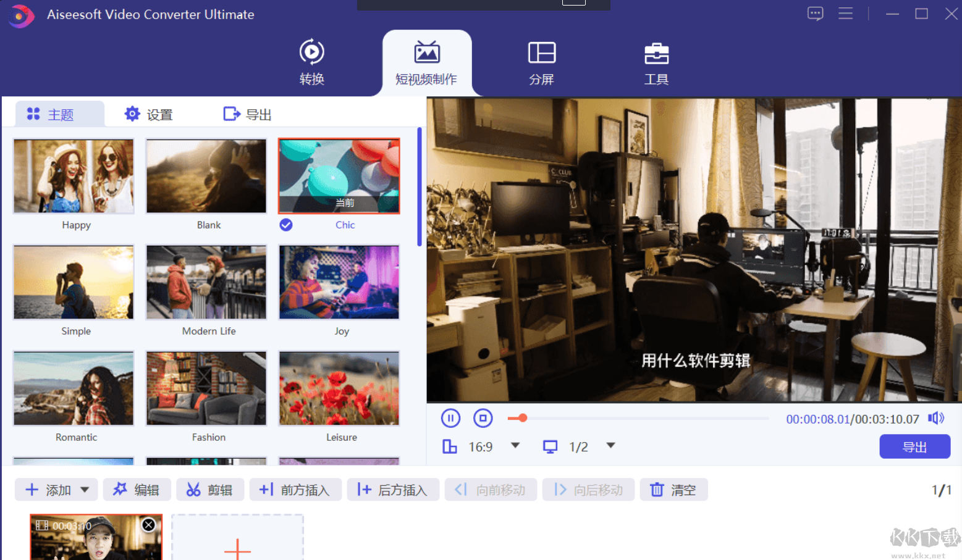Remove the clip via its X badge

pyautogui.click(x=148, y=524)
